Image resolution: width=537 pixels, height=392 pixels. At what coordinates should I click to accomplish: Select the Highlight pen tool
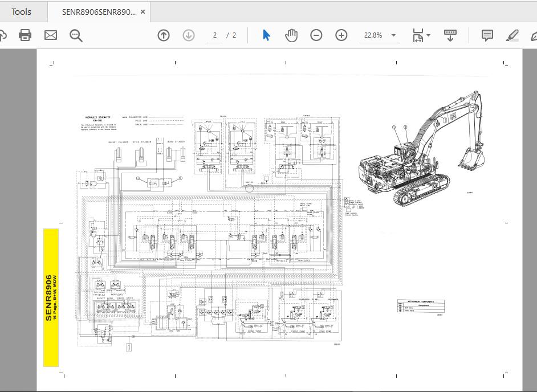coord(512,35)
